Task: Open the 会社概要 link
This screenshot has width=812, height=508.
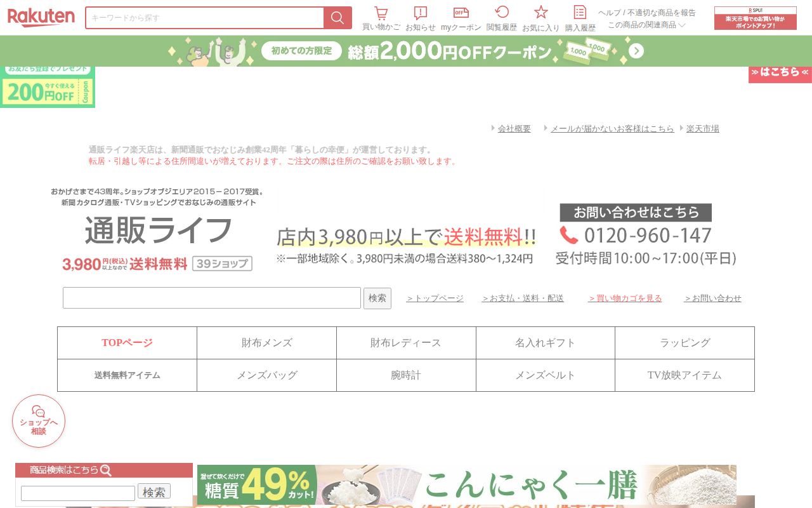Action: click(x=514, y=128)
